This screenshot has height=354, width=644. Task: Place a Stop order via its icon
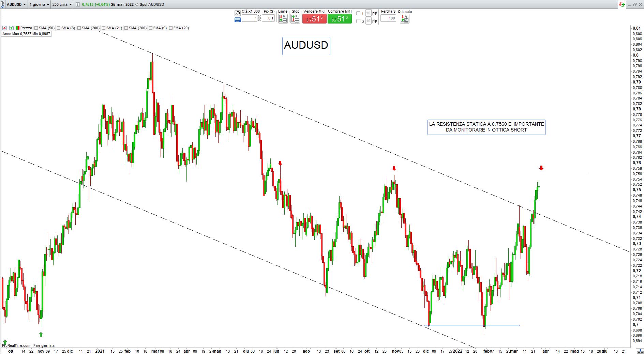[295, 19]
